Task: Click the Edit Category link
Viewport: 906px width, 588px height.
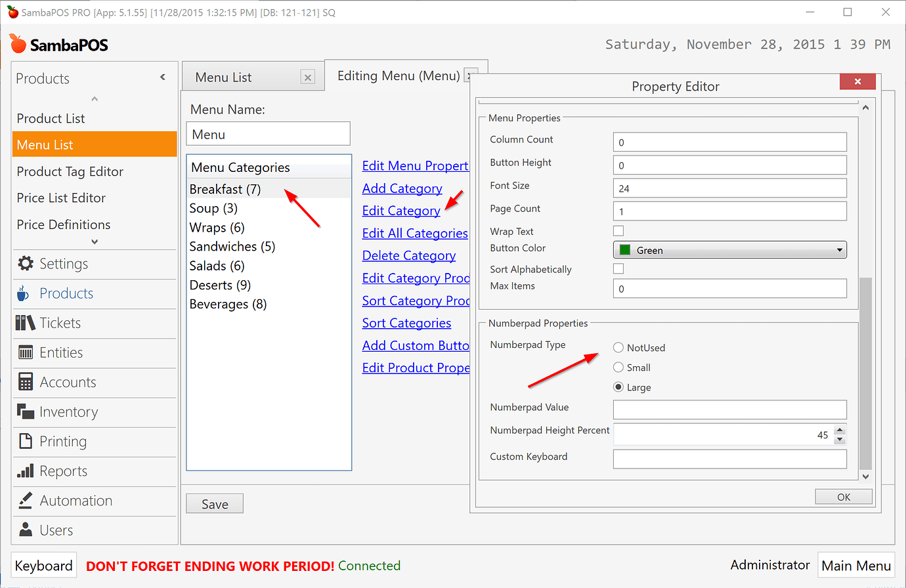Action: pos(400,211)
